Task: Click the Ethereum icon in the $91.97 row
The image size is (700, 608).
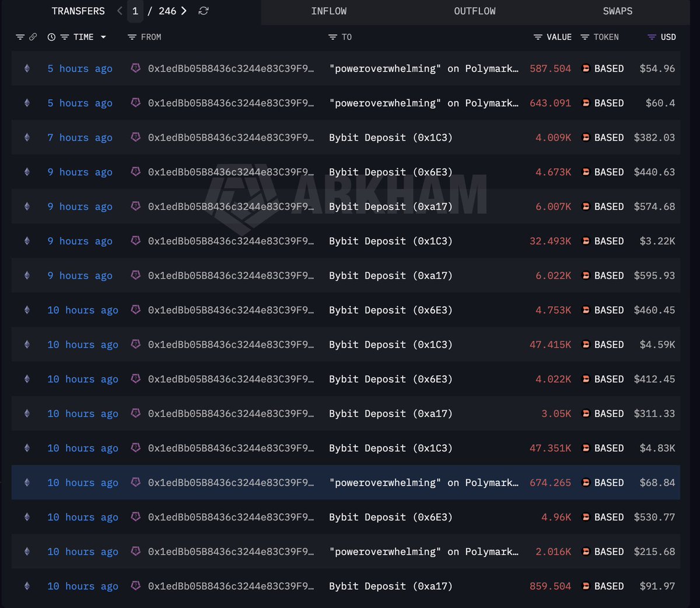Action: 27,586
